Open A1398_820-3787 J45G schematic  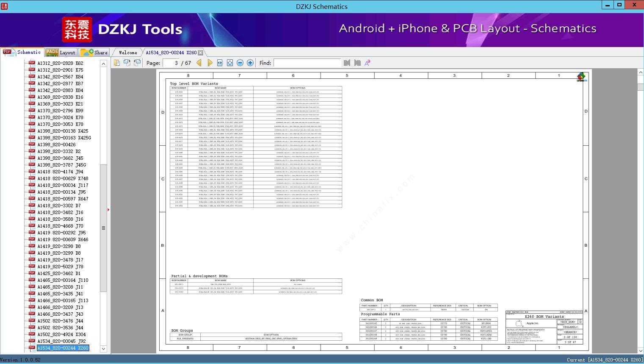coord(61,165)
